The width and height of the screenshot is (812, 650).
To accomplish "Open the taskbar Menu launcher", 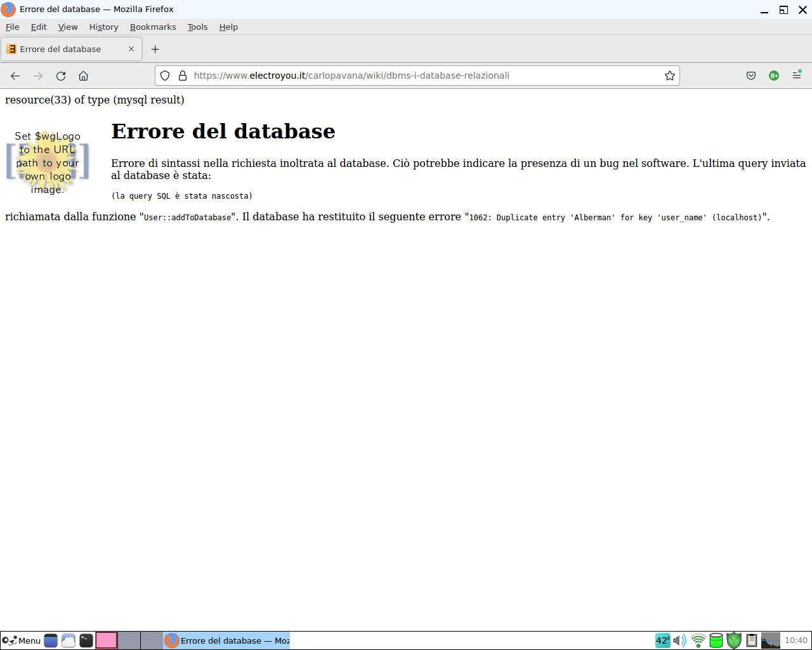I will tap(22, 640).
